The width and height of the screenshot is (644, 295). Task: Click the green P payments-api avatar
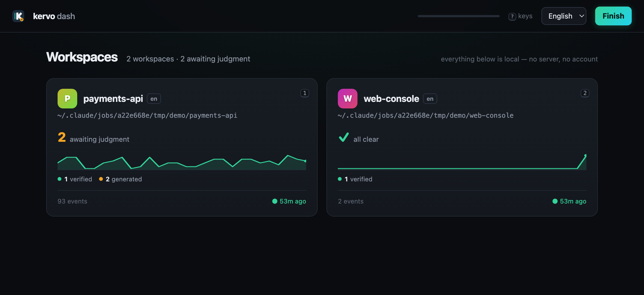[x=67, y=99]
